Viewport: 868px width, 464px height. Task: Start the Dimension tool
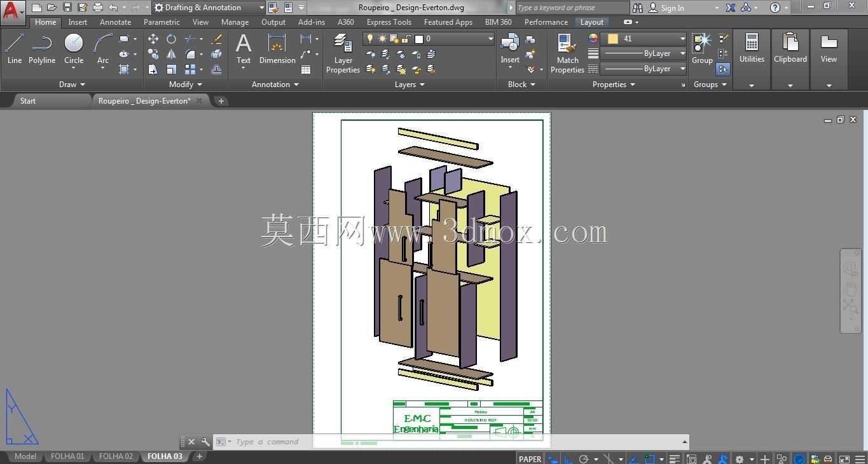pyautogui.click(x=277, y=49)
